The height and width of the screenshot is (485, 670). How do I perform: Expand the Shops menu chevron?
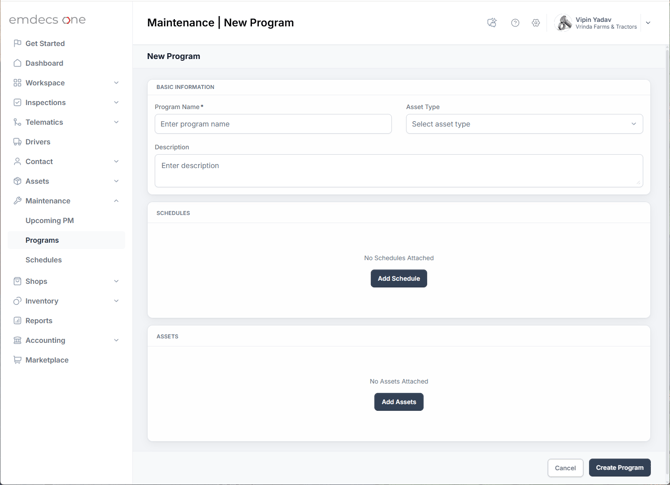(116, 281)
